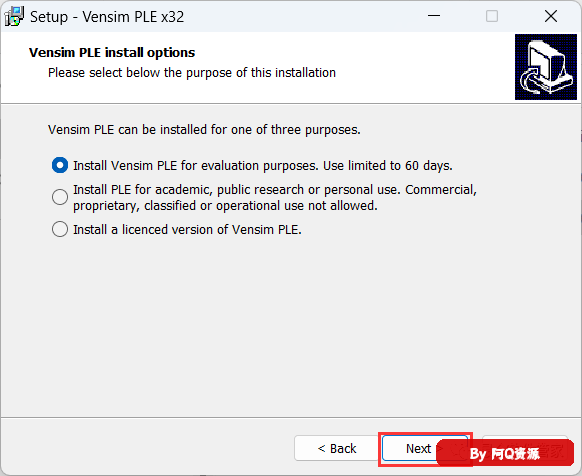The height and width of the screenshot is (476, 582).
Task: Go to the previous step with Back
Action: point(336,448)
